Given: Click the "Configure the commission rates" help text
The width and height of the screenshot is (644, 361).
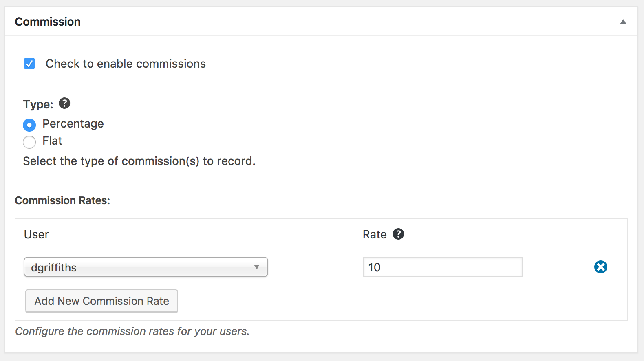Looking at the screenshot, I should [x=132, y=331].
